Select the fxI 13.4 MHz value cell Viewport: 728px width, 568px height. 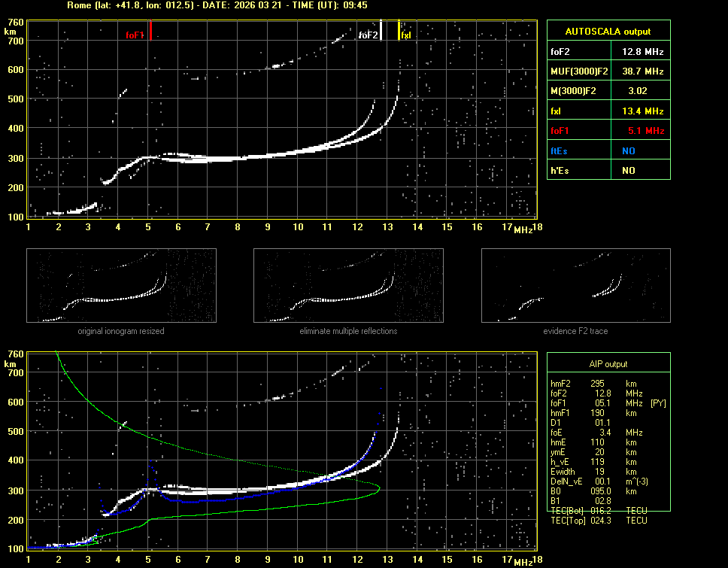[642, 111]
